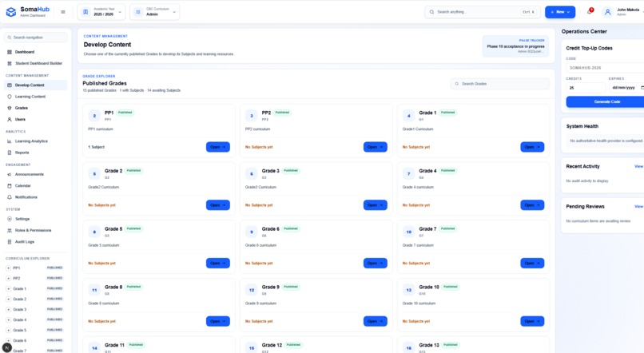This screenshot has height=353, width=644.
Task: Click View link in Pending Reviews
Action: click(x=638, y=207)
